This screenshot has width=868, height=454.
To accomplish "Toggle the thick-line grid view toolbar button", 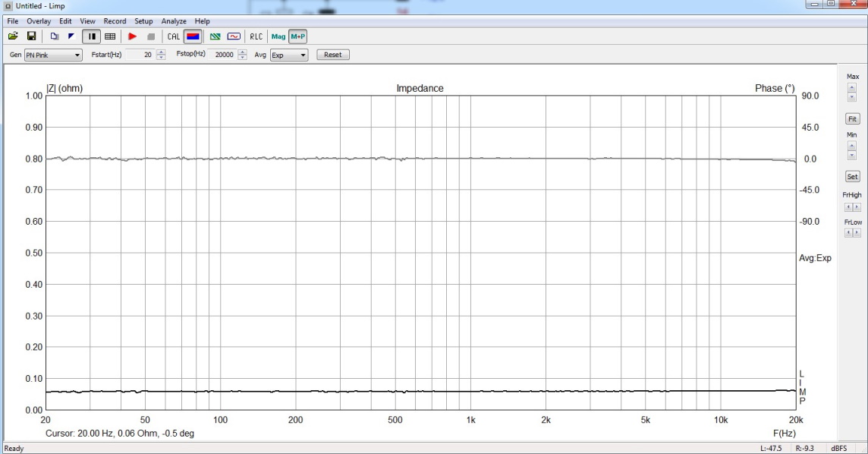I will click(x=91, y=36).
